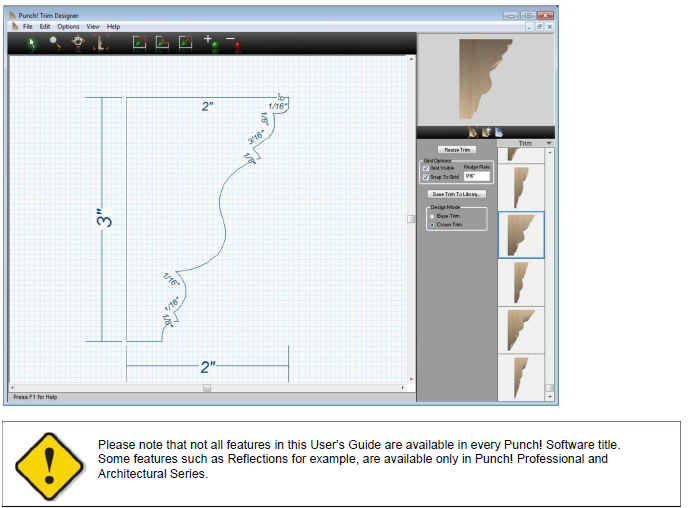
Task: Click the 3/16" segment label
Action: 256,137
